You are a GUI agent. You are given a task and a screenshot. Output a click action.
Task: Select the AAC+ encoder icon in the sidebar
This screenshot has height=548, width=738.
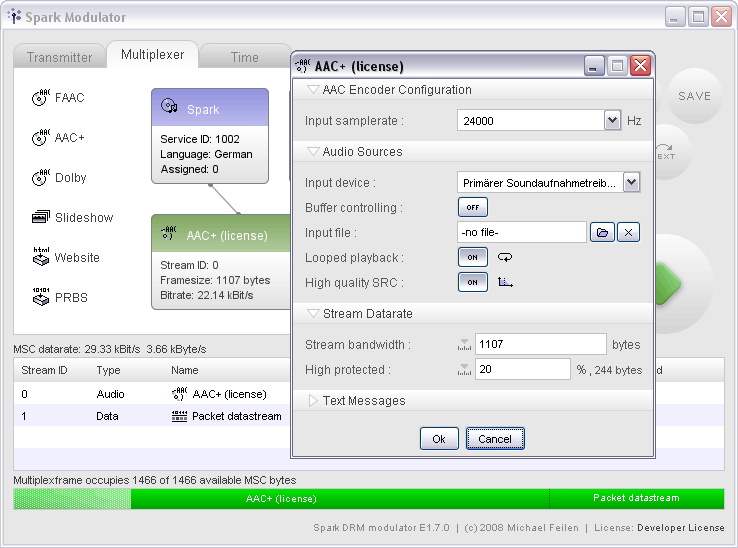click(x=41, y=137)
